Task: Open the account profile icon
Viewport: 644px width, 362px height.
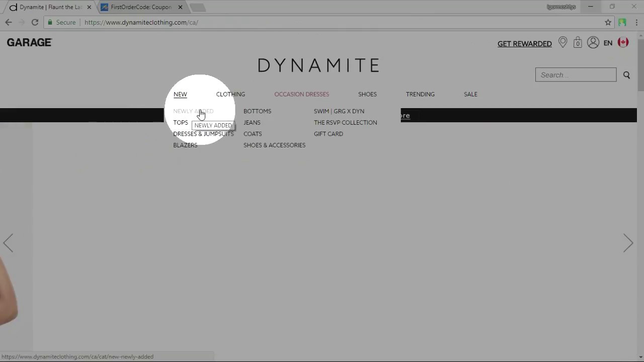Action: point(593,43)
